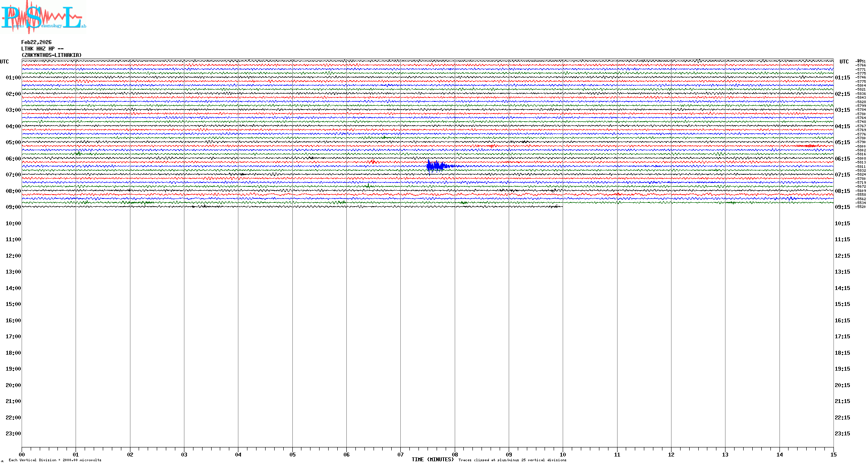Click minute 15 tick on bottom axis

[833, 454]
